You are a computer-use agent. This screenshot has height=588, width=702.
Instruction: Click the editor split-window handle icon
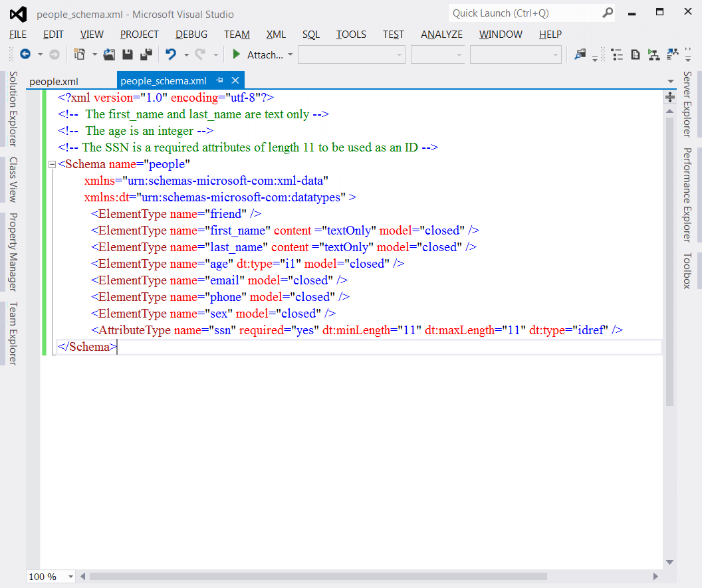(670, 96)
